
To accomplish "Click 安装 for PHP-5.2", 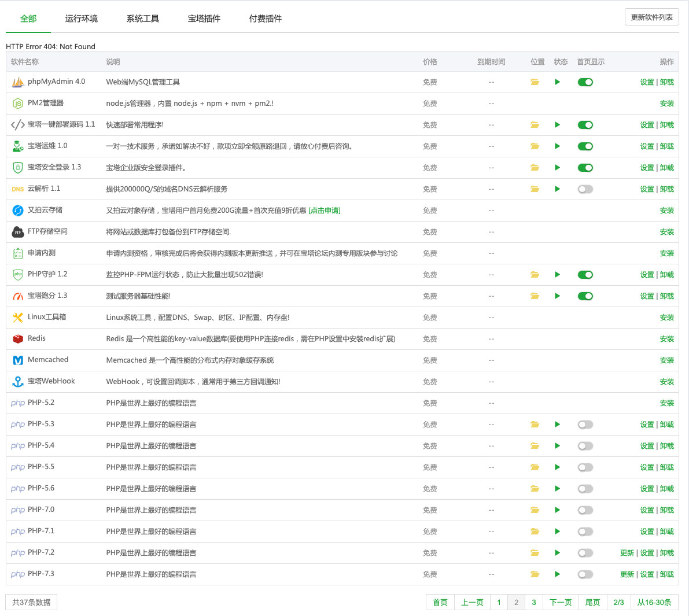I will pyautogui.click(x=666, y=403).
